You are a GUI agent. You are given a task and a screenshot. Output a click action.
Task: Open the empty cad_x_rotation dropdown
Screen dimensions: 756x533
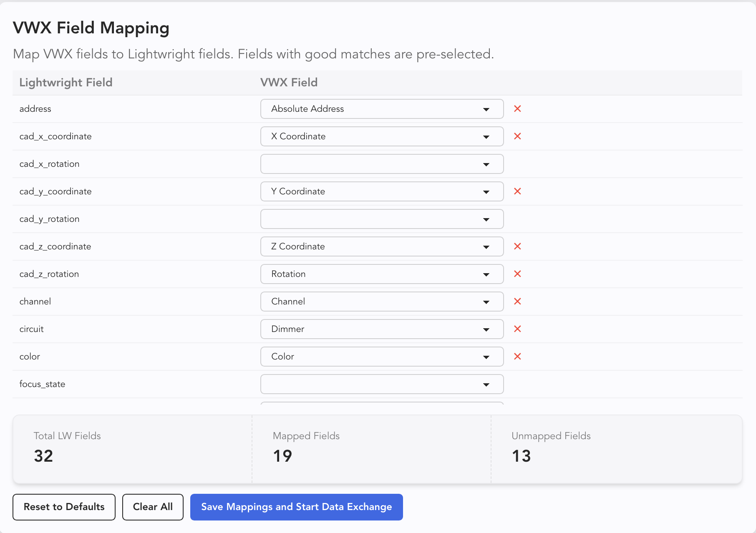(x=381, y=164)
